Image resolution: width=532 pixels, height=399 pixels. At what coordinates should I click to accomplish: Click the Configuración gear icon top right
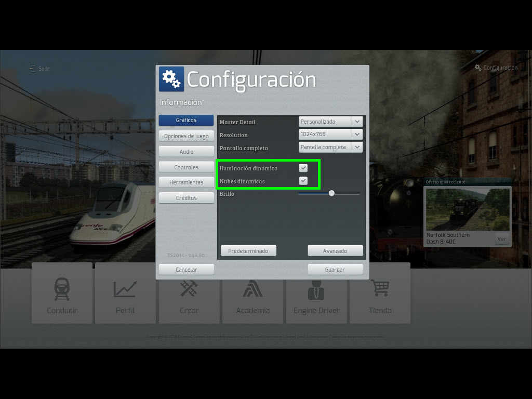pos(477,68)
